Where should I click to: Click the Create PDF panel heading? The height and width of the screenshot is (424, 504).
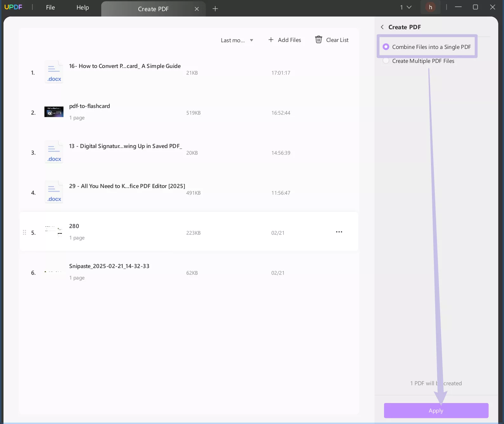pyautogui.click(x=405, y=27)
